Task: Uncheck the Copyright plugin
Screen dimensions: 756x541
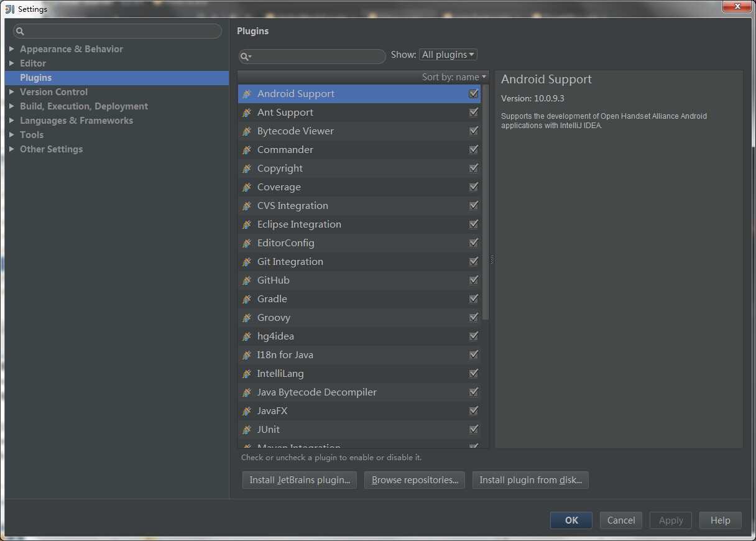Action: (474, 169)
